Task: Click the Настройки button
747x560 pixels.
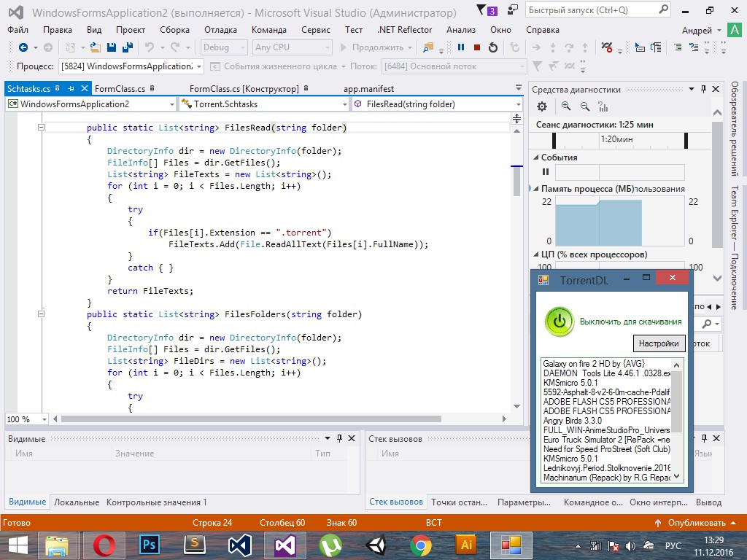Action: (x=658, y=343)
